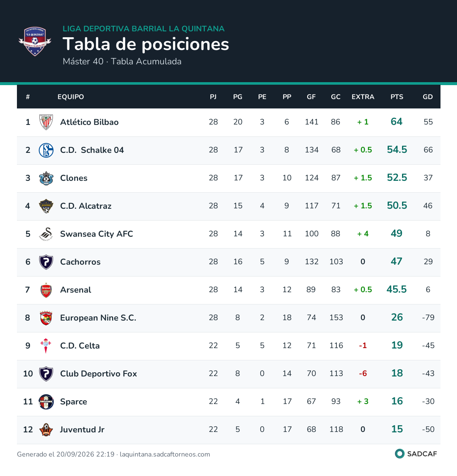The image size is (457, 476).
Task: Click the C.D. Celta crest icon
Action: 46,346
